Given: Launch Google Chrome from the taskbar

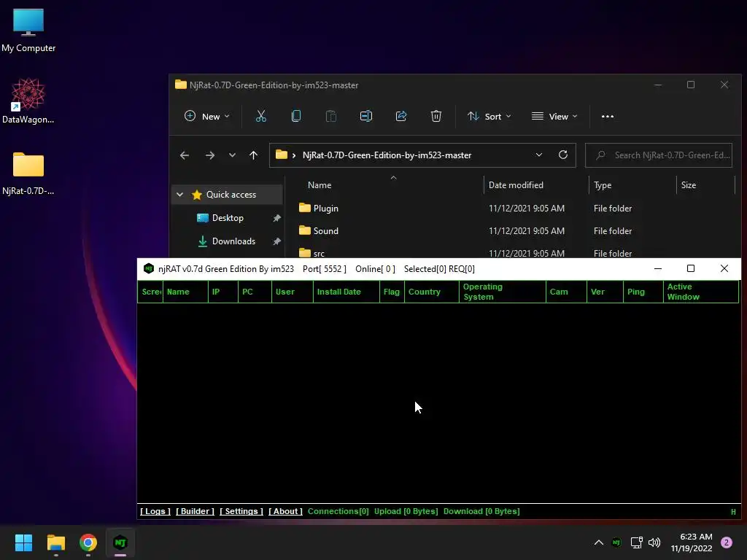Looking at the screenshot, I should tap(88, 542).
